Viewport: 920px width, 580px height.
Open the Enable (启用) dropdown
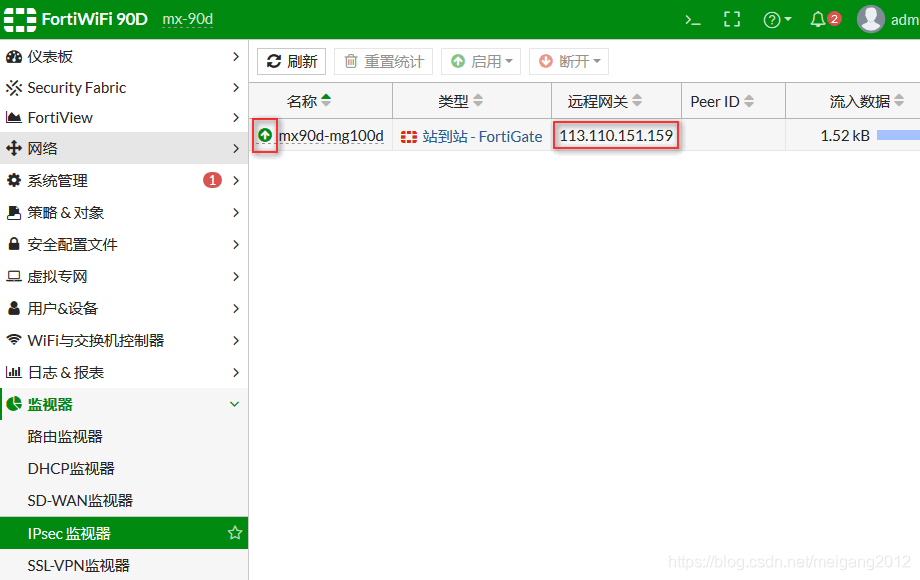pyautogui.click(x=481, y=62)
